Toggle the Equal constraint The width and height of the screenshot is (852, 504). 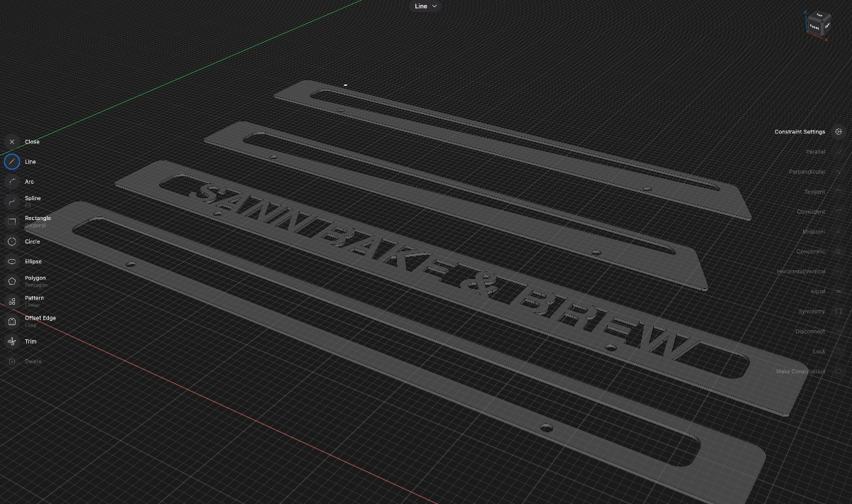tap(838, 292)
